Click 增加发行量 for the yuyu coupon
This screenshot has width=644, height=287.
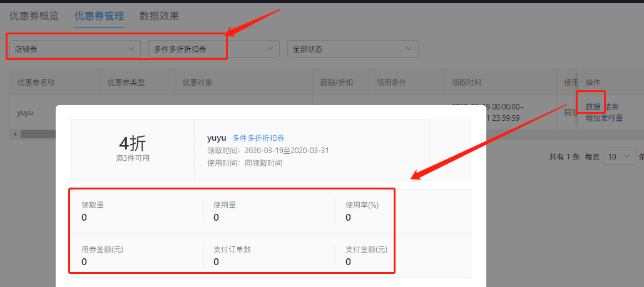tap(604, 118)
